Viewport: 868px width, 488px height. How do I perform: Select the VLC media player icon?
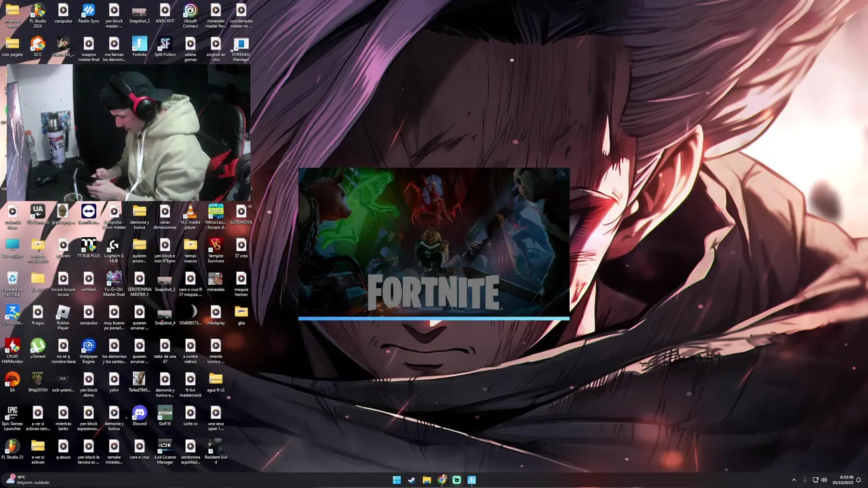click(x=191, y=217)
